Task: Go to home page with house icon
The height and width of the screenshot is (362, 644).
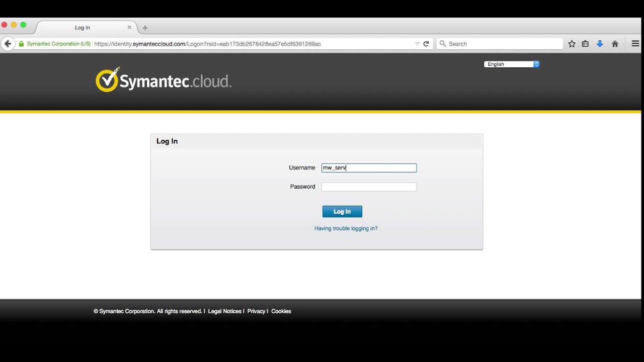Action: click(x=615, y=44)
